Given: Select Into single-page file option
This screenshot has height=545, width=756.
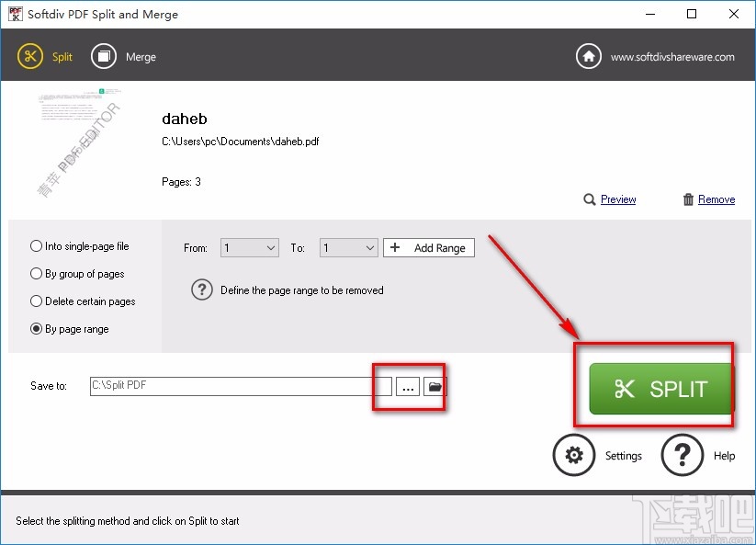Looking at the screenshot, I should (80, 246).
